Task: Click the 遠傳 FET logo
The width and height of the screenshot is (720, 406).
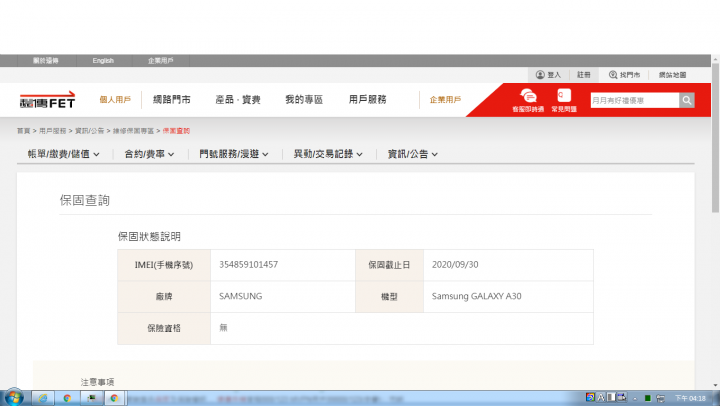Action: (x=47, y=100)
